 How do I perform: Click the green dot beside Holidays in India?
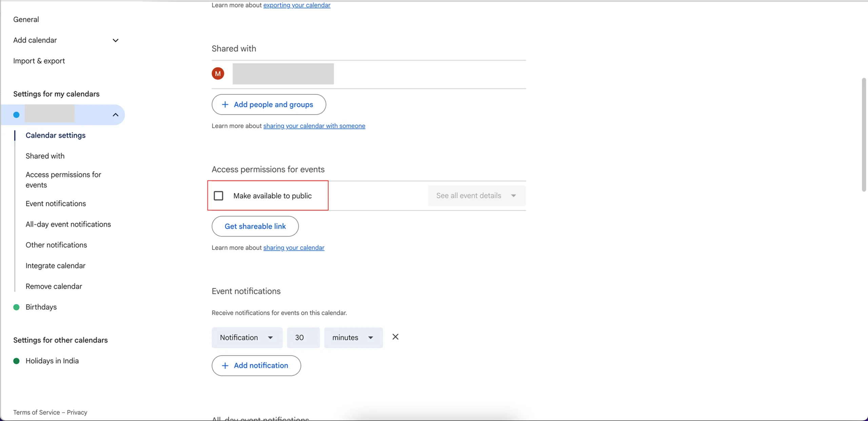pyautogui.click(x=16, y=361)
